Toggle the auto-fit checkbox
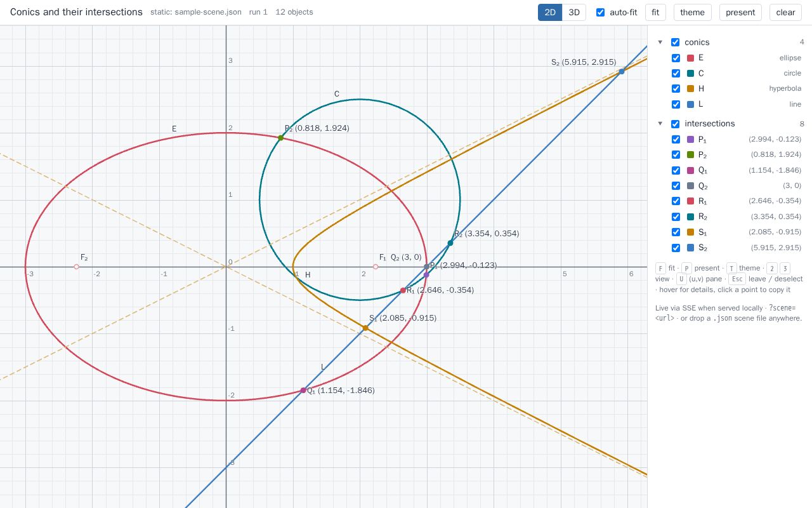Image resolution: width=812 pixels, height=508 pixels. point(601,12)
